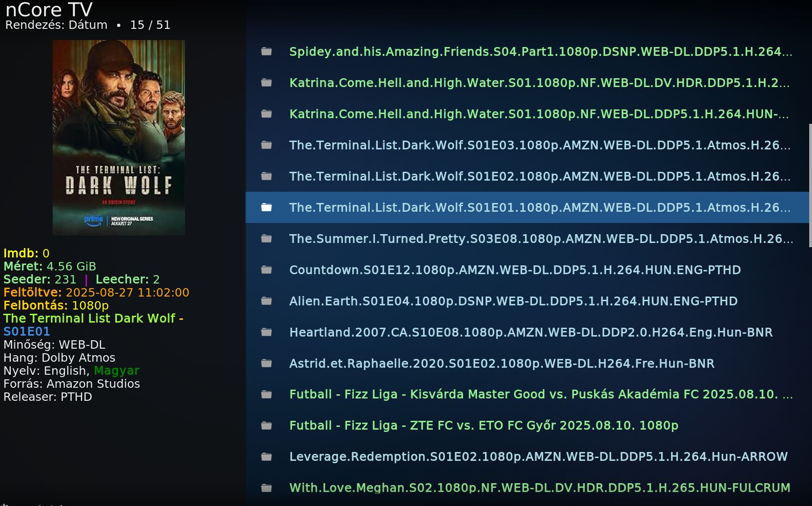Click folder icon of highlighted Dark.Wolf.S01E01 row
Viewport: 812px width, 506px height.
(x=266, y=207)
